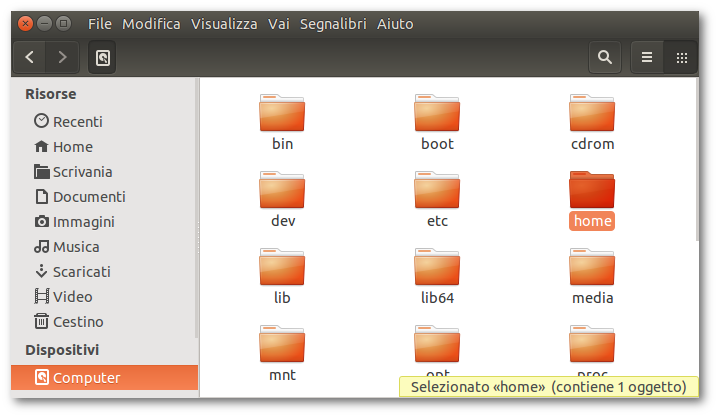Open the Visualizza menu
This screenshot has width=718, height=417.
[x=224, y=23]
